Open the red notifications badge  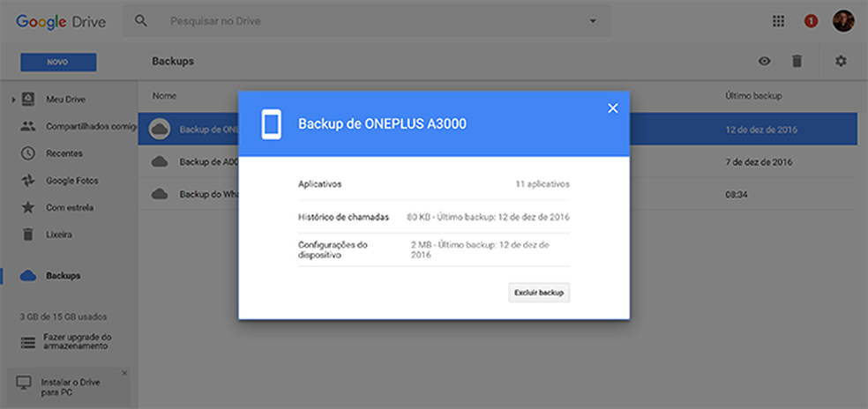point(811,21)
